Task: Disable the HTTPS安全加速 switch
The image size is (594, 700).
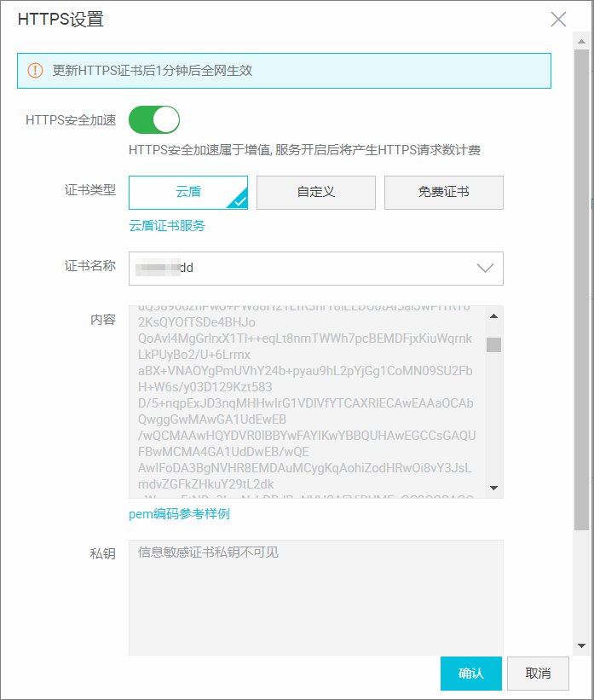Action: [154, 120]
